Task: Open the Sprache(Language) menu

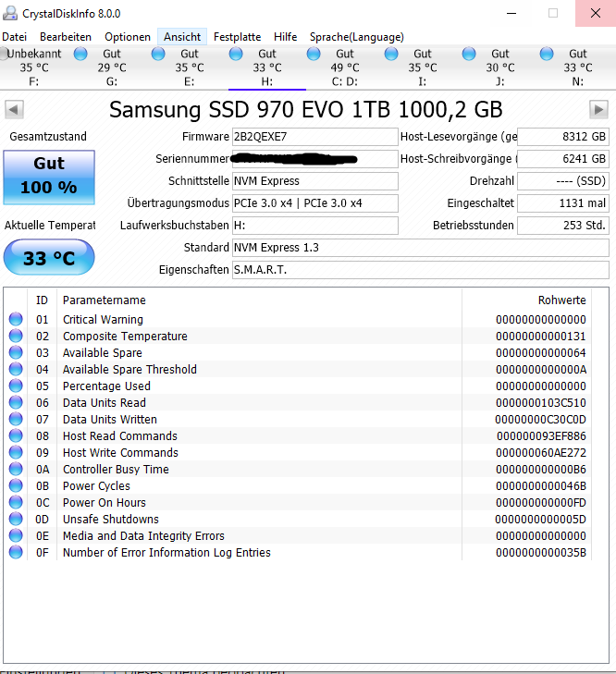Action: coord(357,37)
